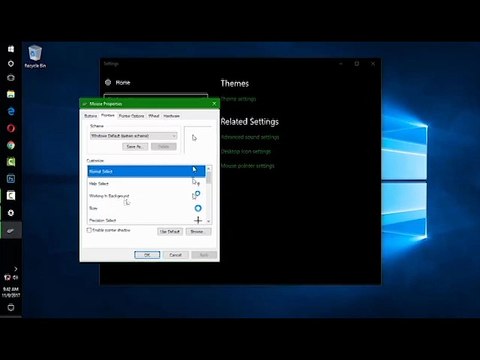
Task: Open Task View from the taskbar
Action: pyautogui.click(x=11, y=78)
